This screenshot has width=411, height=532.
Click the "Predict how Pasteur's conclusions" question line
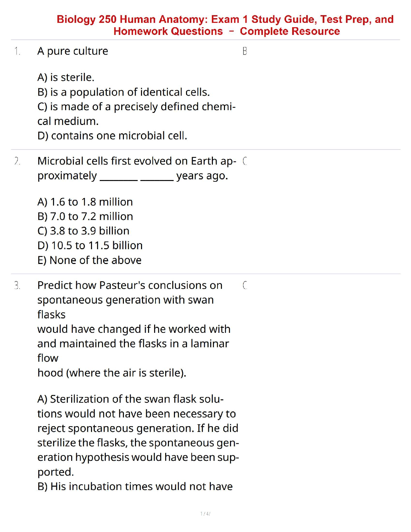click(x=130, y=285)
